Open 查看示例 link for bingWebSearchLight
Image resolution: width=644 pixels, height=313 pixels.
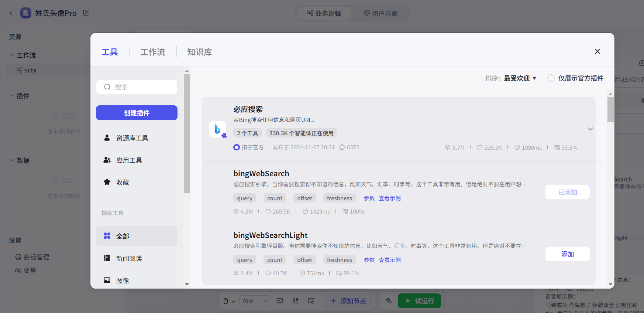coord(390,260)
